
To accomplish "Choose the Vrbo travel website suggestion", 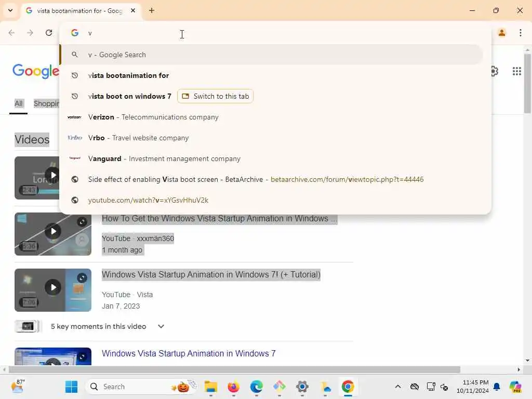I will pos(271,138).
